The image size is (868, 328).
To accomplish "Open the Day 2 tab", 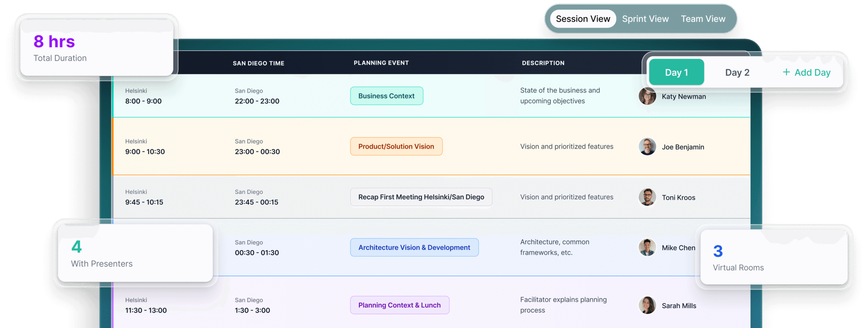I will tap(737, 72).
